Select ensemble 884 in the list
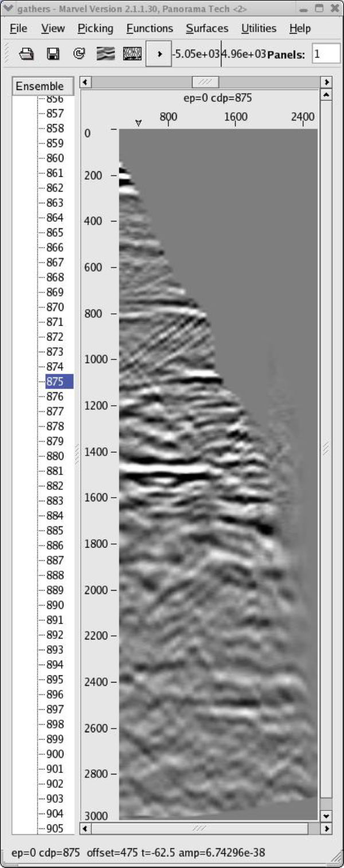344x868 pixels. coord(55,516)
